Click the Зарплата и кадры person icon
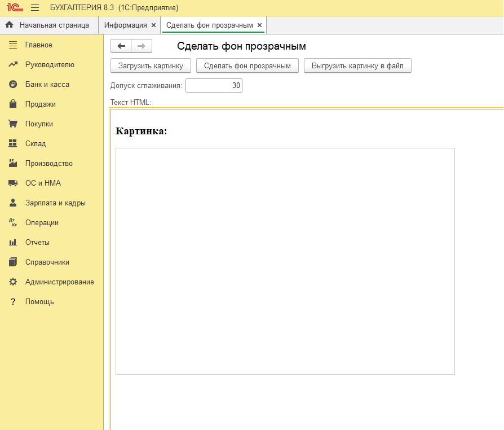504x430 pixels. point(13,203)
